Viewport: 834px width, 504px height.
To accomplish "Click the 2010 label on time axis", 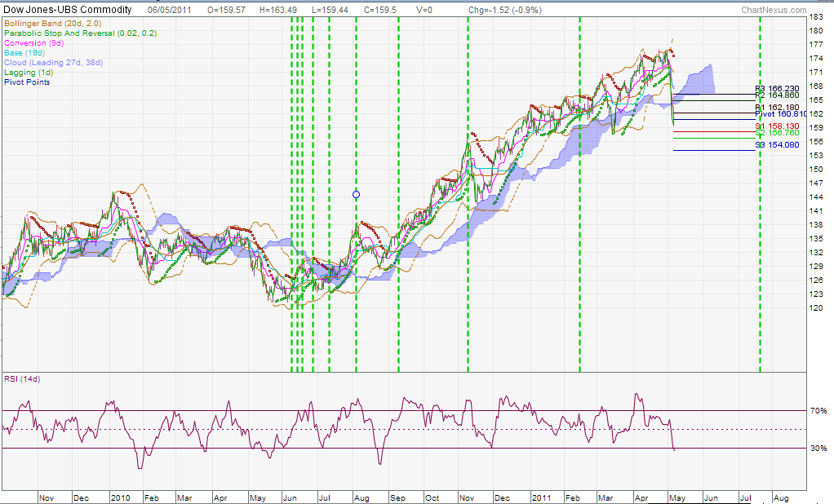I will [120, 497].
